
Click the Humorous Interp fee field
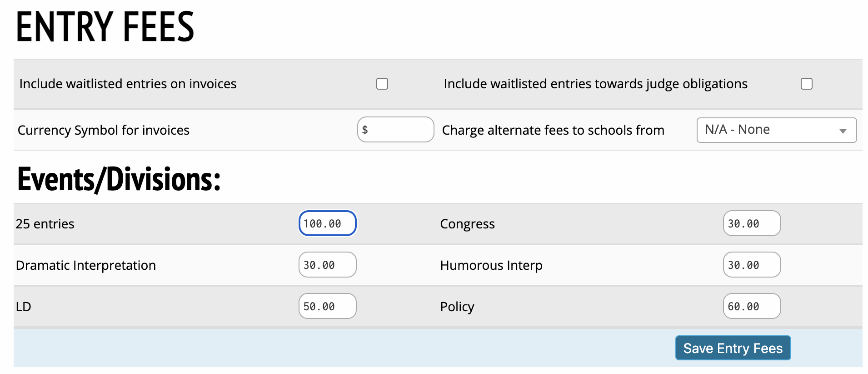[x=752, y=265]
